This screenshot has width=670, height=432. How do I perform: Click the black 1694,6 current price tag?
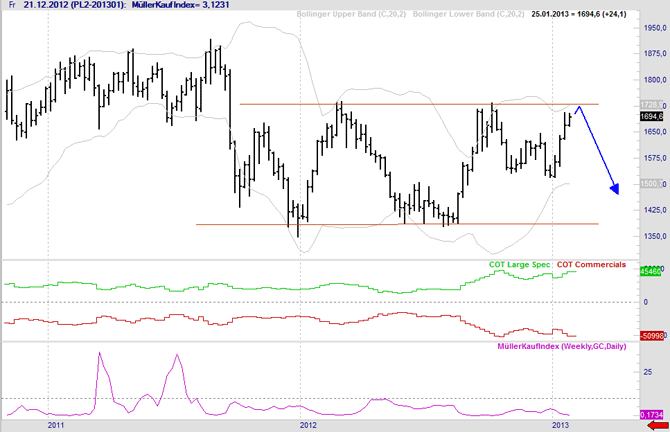pyautogui.click(x=651, y=117)
